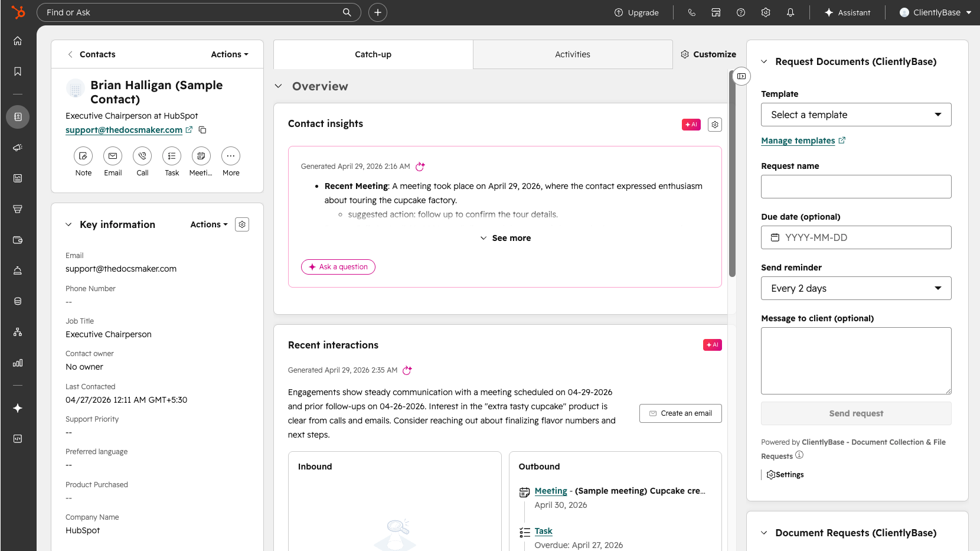Open the outbound Meeting link
The image size is (980, 551).
[551, 491]
